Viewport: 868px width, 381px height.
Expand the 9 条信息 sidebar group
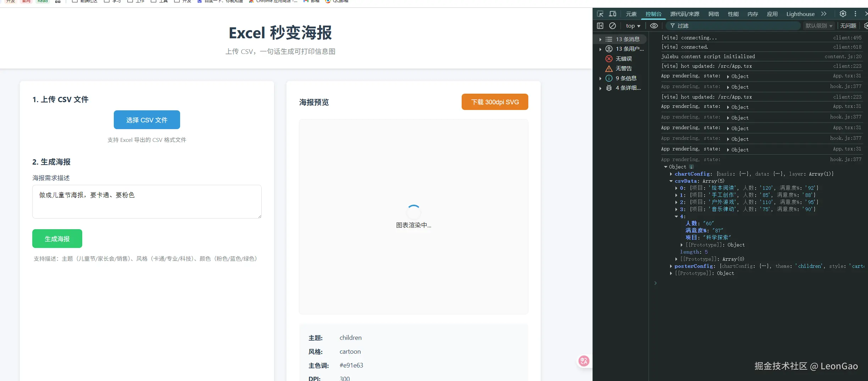pos(600,78)
